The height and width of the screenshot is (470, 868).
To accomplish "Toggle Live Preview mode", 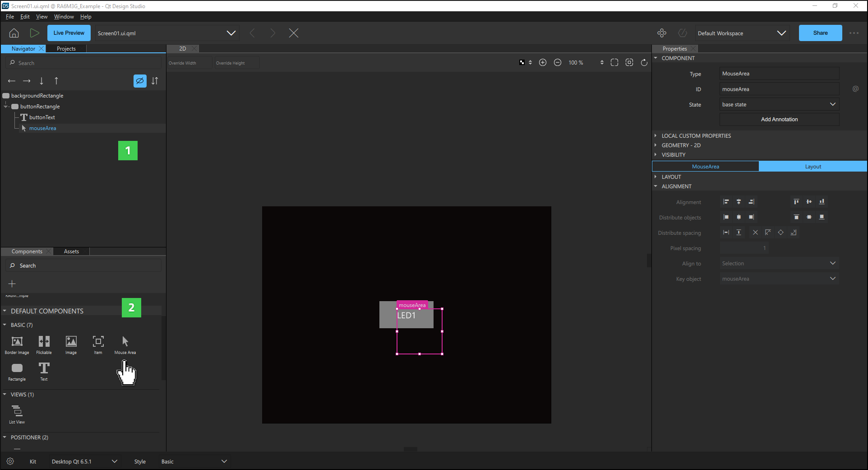I will tap(69, 33).
